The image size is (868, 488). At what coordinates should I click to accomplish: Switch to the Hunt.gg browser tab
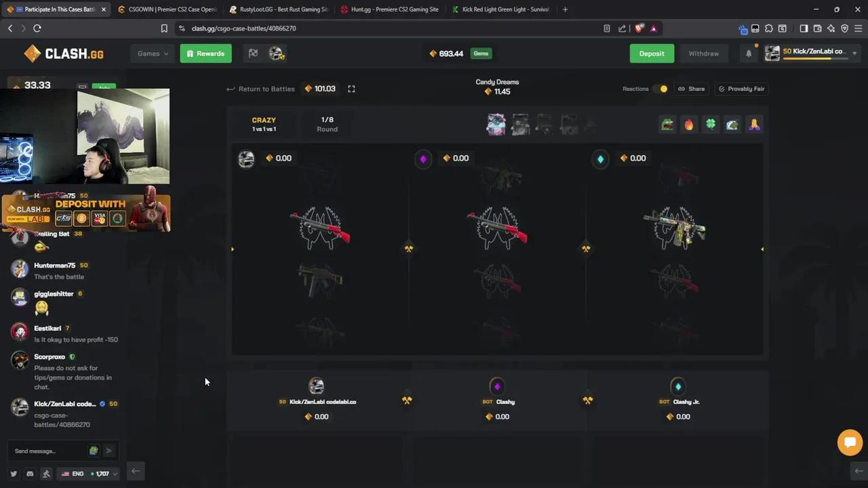tap(390, 9)
